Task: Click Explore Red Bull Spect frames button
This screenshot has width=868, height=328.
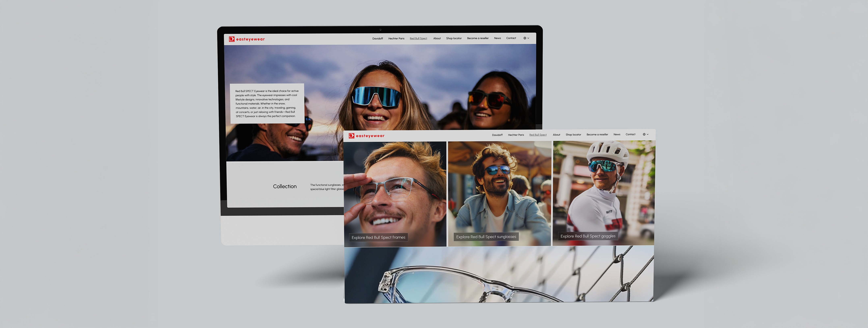Action: tap(378, 237)
